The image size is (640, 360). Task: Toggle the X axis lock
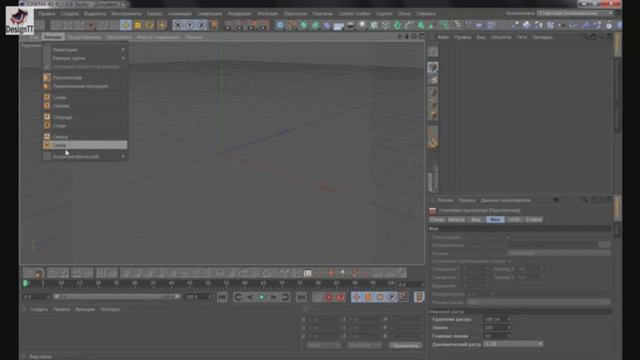click(178, 25)
